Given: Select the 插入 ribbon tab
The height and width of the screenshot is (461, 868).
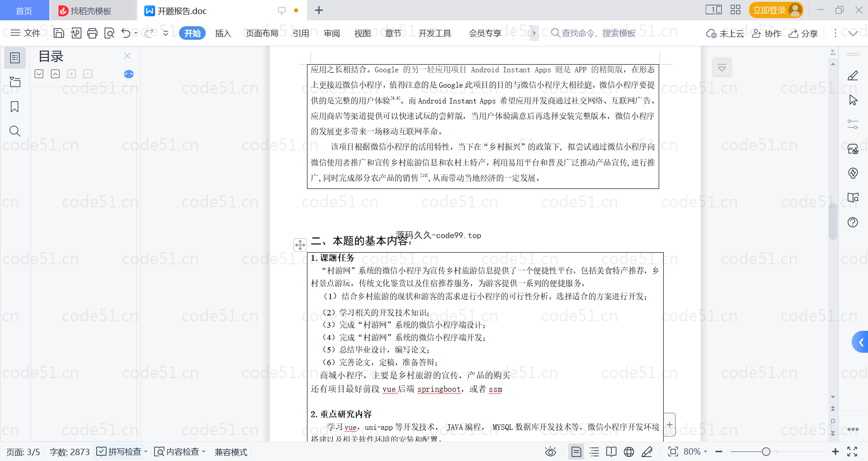Looking at the screenshot, I should point(223,33).
